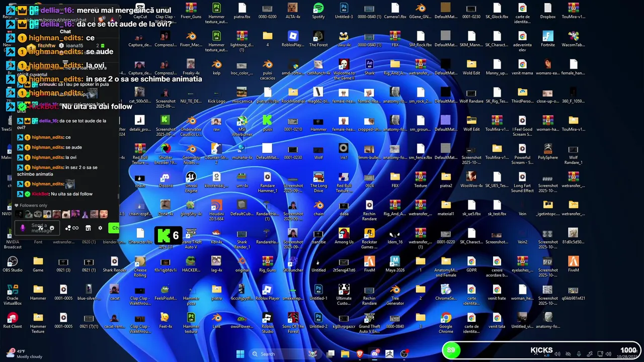The image size is (644, 362).
Task: Open the weather widget showing 45°F
Action: coord(24,354)
